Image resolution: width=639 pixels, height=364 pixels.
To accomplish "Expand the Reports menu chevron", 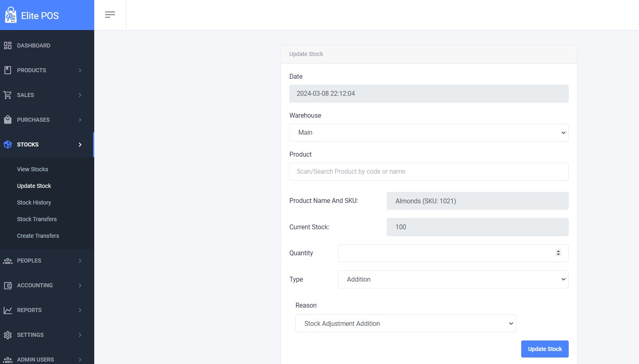I will pyautogui.click(x=80, y=310).
